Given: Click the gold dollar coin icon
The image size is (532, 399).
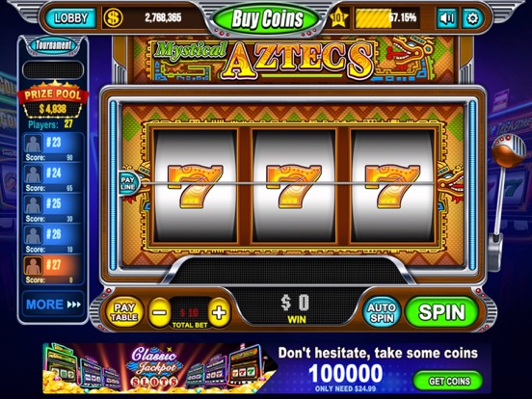Looking at the screenshot, I should click(113, 17).
